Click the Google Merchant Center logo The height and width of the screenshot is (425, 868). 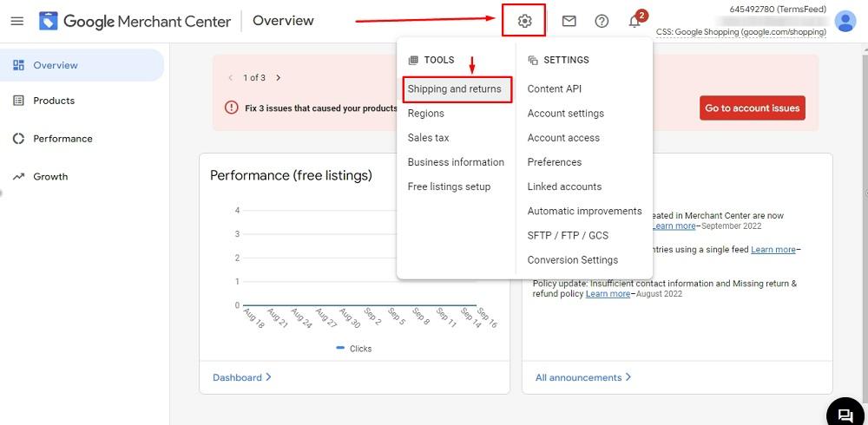coord(135,21)
